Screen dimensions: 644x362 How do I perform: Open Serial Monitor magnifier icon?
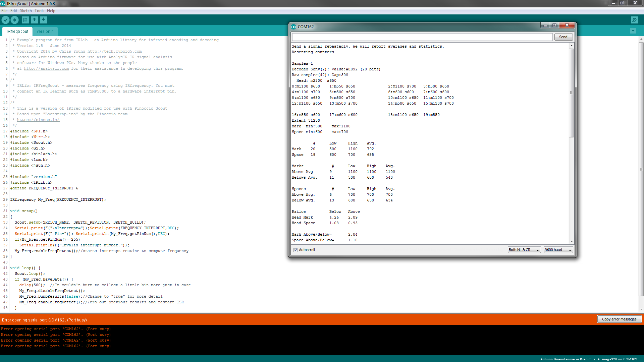point(635,20)
